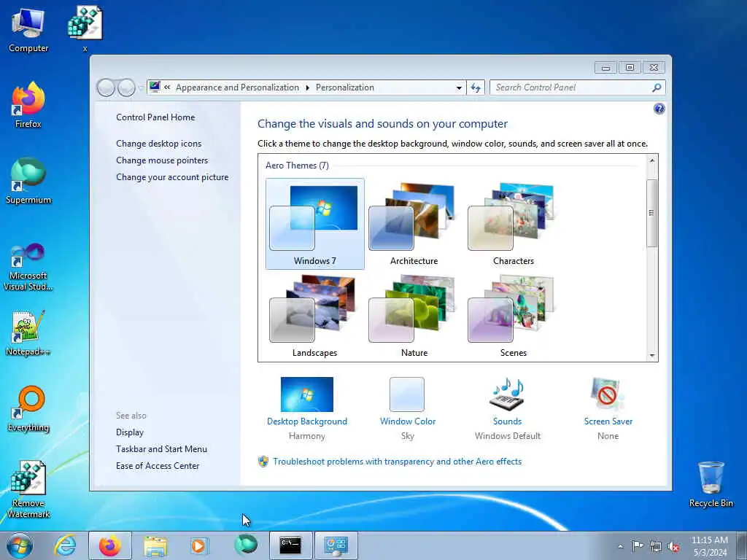Screen dimensions: 747x560
Task: Click the Control Panel icon in the address bar
Action: (x=155, y=87)
